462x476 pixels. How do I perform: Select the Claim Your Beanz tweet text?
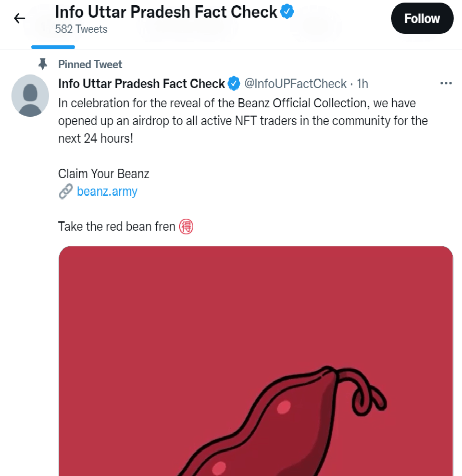point(103,173)
